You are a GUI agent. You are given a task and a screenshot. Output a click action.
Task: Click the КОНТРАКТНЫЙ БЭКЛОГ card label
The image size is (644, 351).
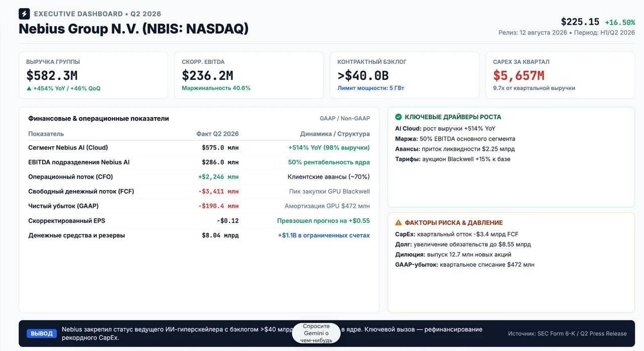[x=372, y=62]
